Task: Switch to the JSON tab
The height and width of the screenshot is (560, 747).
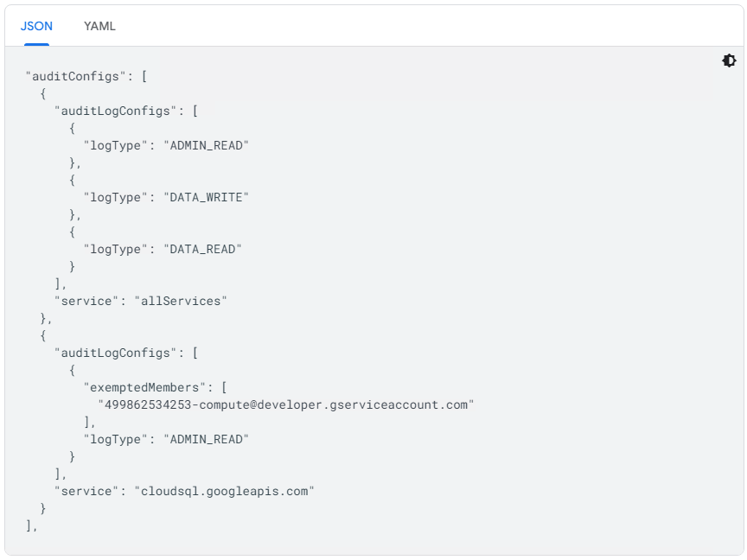Action: tap(36, 26)
